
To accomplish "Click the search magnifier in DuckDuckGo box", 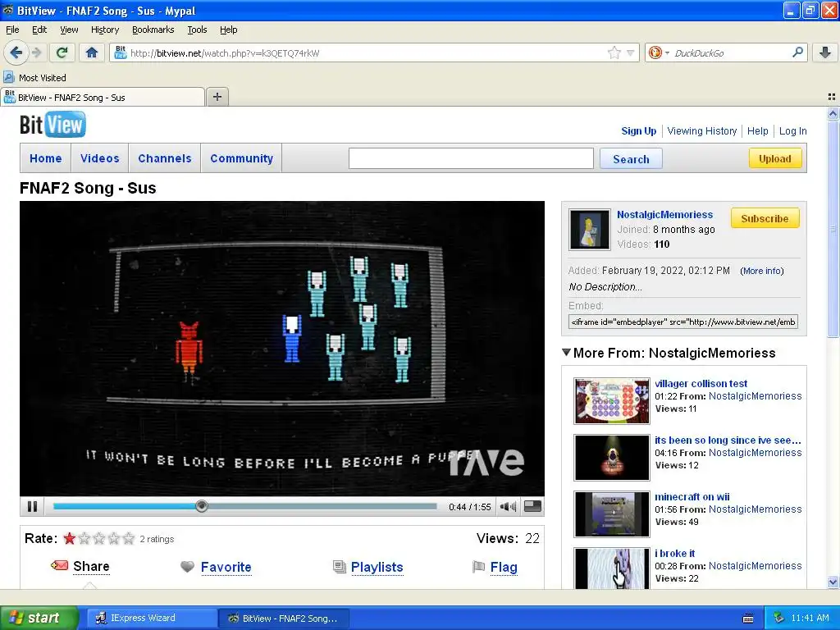I will coord(797,52).
